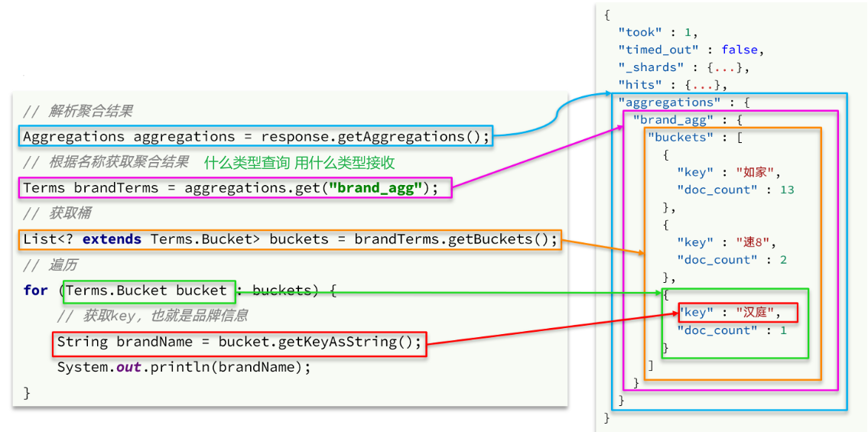Select the line calling response.getAggregations()
Image resolution: width=868 pixels, height=432 pixels.
(x=256, y=136)
